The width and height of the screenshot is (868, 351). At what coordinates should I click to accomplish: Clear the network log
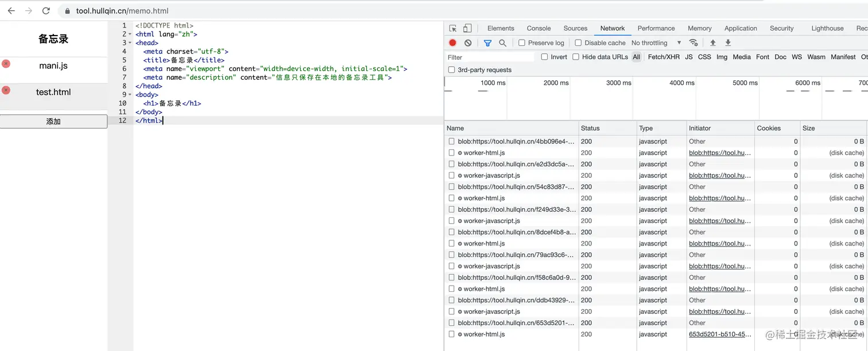[x=468, y=43]
